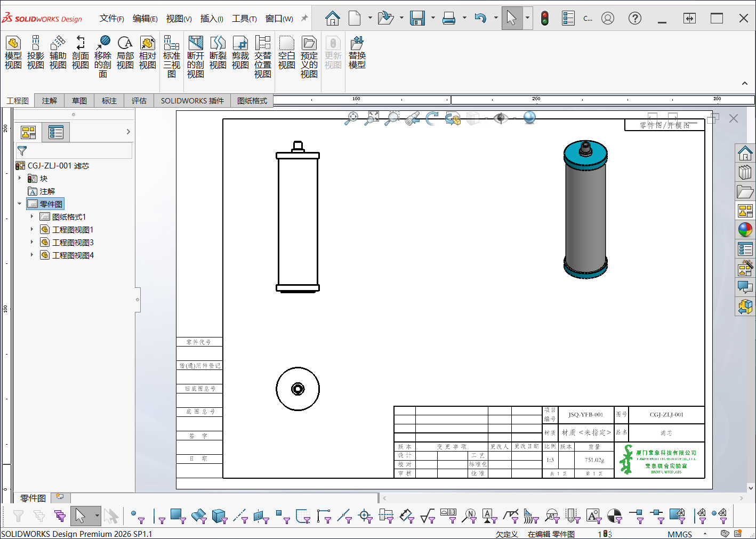Viewport: 756px width, 539px height.
Task: Expand the 工程图视图1 tree node
Action: coord(32,230)
